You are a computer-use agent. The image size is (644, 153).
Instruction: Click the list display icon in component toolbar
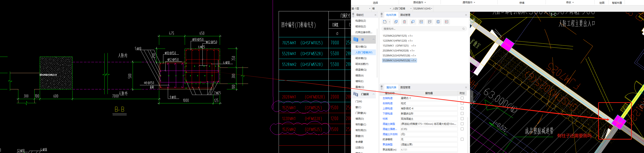coord(438,22)
